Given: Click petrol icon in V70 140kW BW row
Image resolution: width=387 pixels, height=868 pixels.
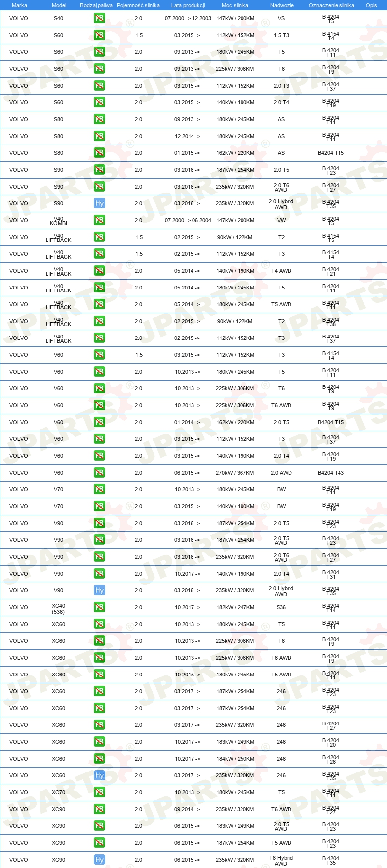Looking at the screenshot, I should 99,506.
